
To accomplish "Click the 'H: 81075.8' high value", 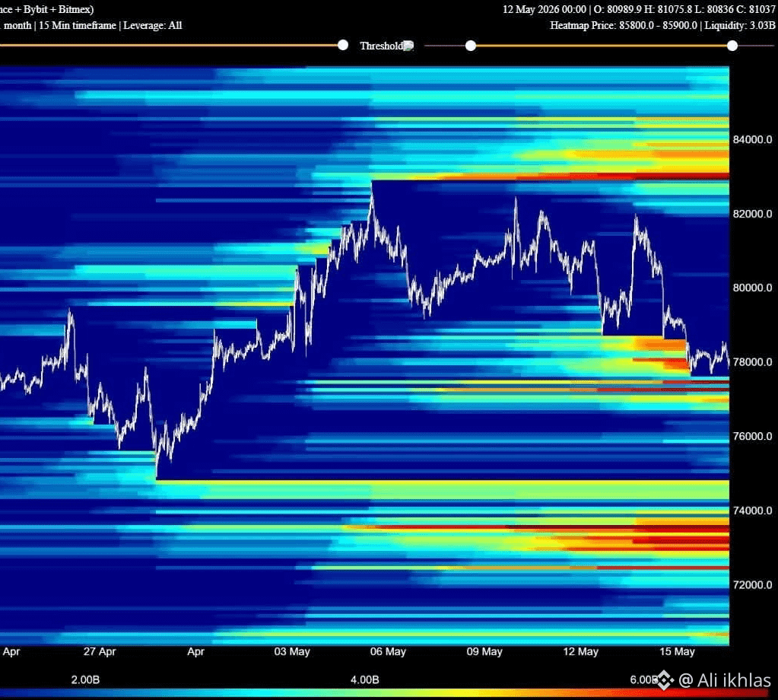I will [667, 9].
